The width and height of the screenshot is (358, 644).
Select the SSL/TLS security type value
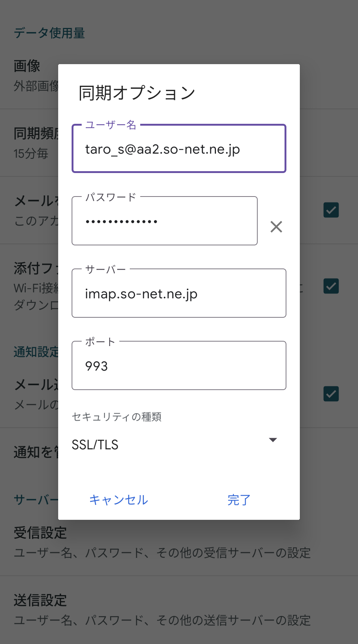click(x=95, y=444)
